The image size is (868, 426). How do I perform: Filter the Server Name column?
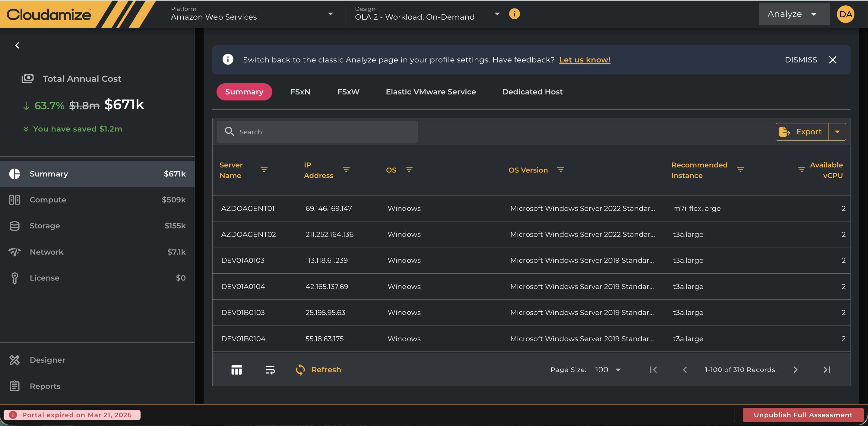click(x=264, y=170)
